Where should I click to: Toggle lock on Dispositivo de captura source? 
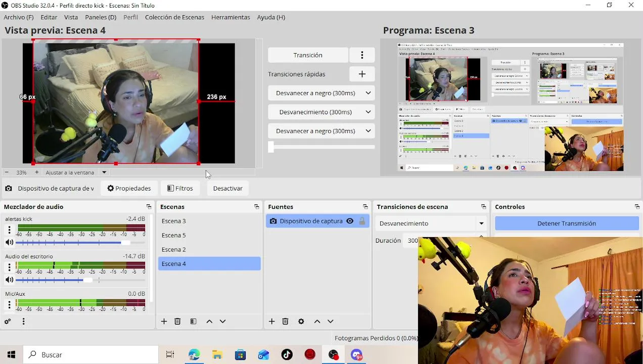362,221
